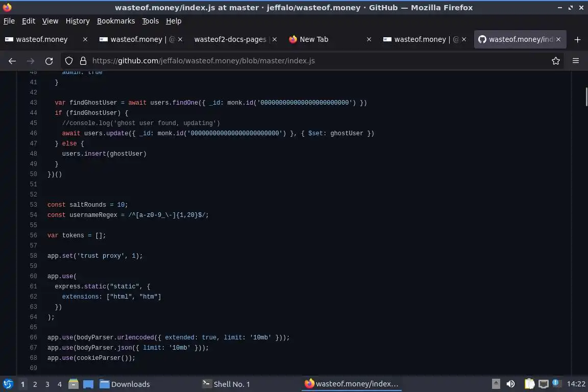This screenshot has height=392, width=588.
Task: Click the forward navigation arrow
Action: click(31, 61)
